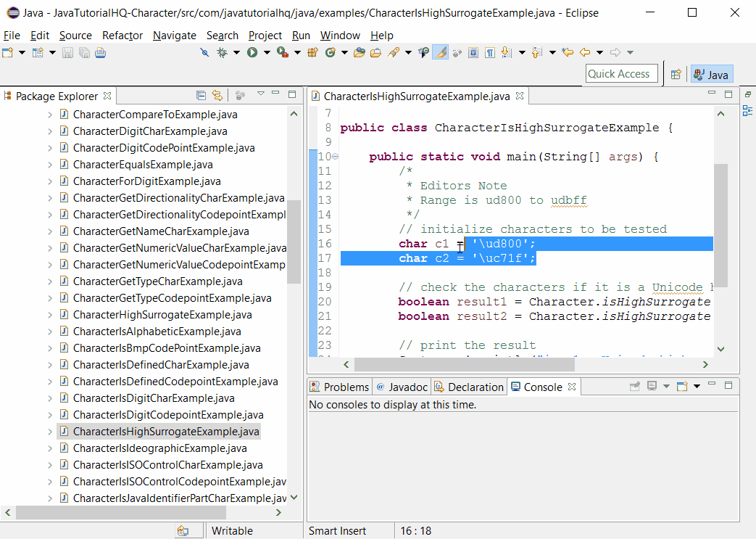The height and width of the screenshot is (539, 756).
Task: Maximize the Console view
Action: pos(729,386)
